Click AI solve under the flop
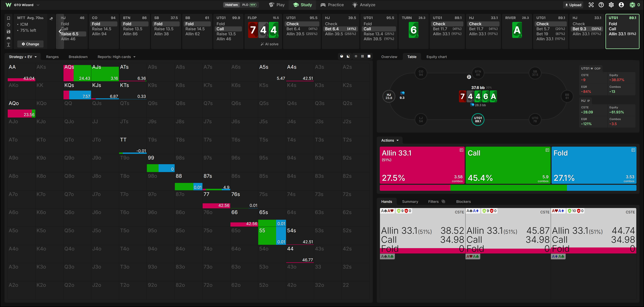 point(269,44)
